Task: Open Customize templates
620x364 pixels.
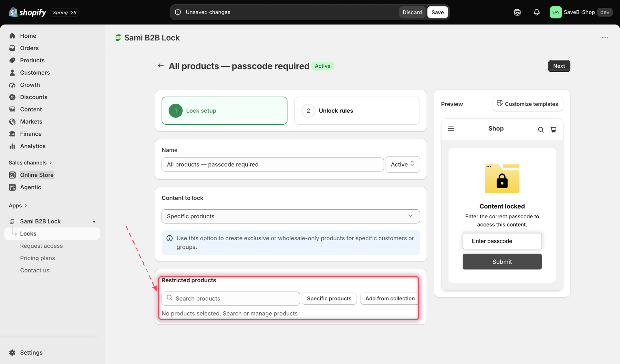Action: 528,104
